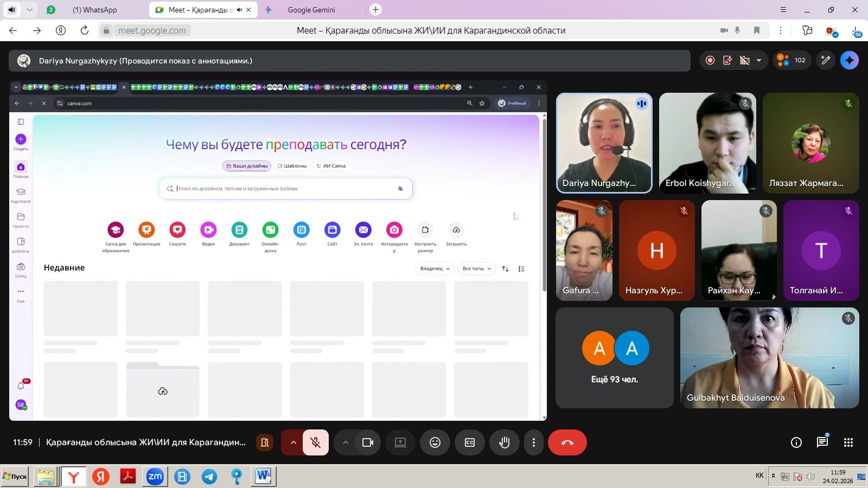Expand video settings arrow beside camera
This screenshot has height=488, width=868.
[x=345, y=442]
